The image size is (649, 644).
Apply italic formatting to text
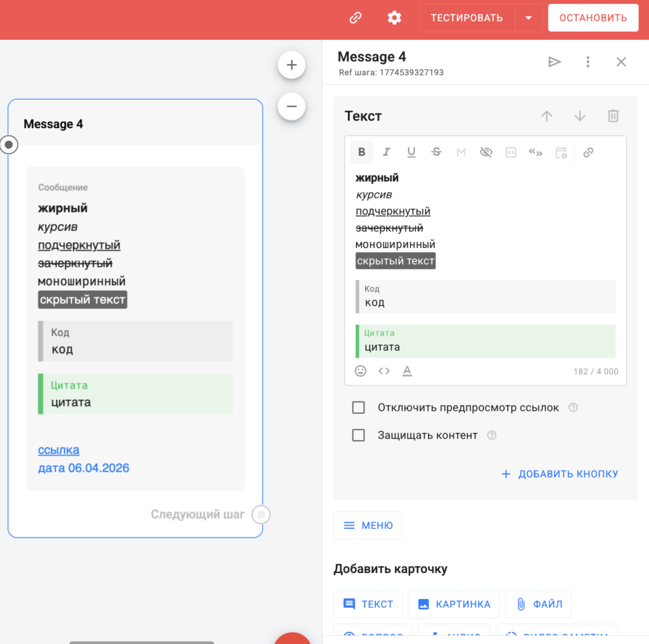click(x=387, y=152)
